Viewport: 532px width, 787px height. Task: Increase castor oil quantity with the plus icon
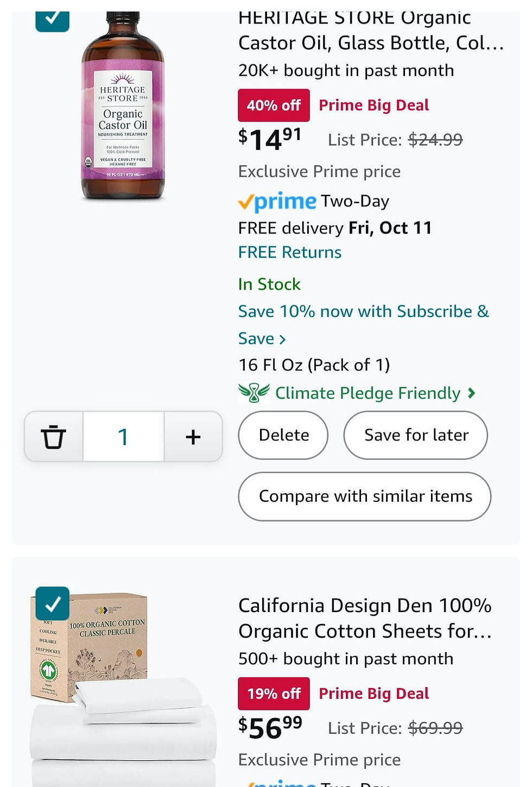(x=193, y=437)
